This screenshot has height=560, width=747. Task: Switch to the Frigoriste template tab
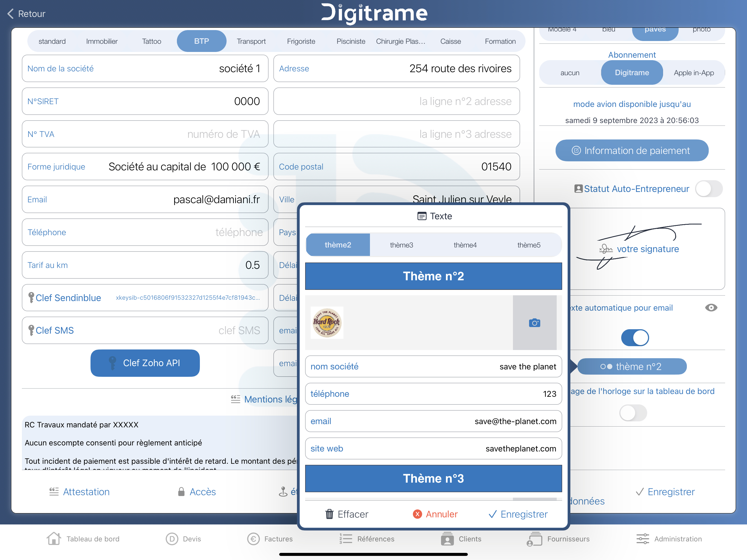click(301, 41)
